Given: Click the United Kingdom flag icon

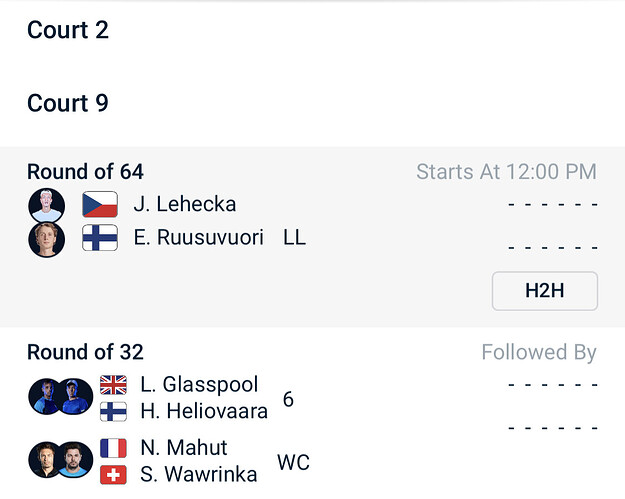Looking at the screenshot, I should (113, 385).
